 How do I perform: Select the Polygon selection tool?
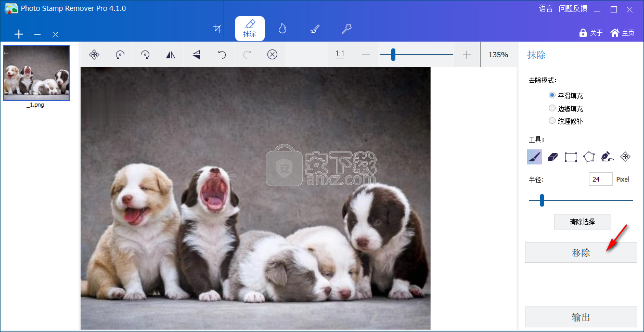click(589, 157)
